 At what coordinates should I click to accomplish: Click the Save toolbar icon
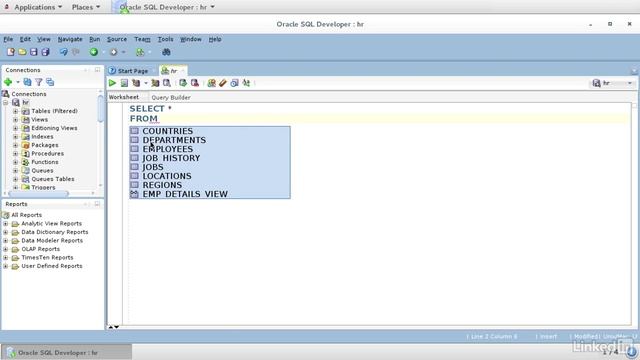pos(33,52)
